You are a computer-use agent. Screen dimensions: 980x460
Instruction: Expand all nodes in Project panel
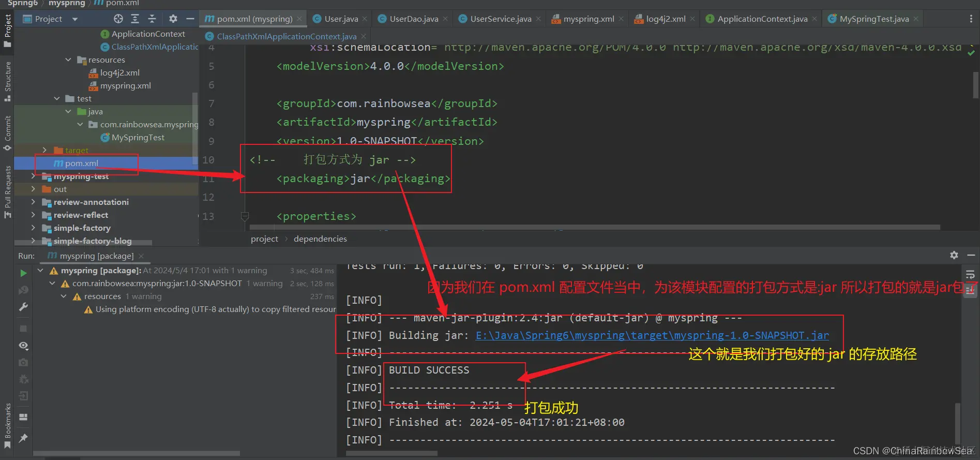pyautogui.click(x=135, y=19)
